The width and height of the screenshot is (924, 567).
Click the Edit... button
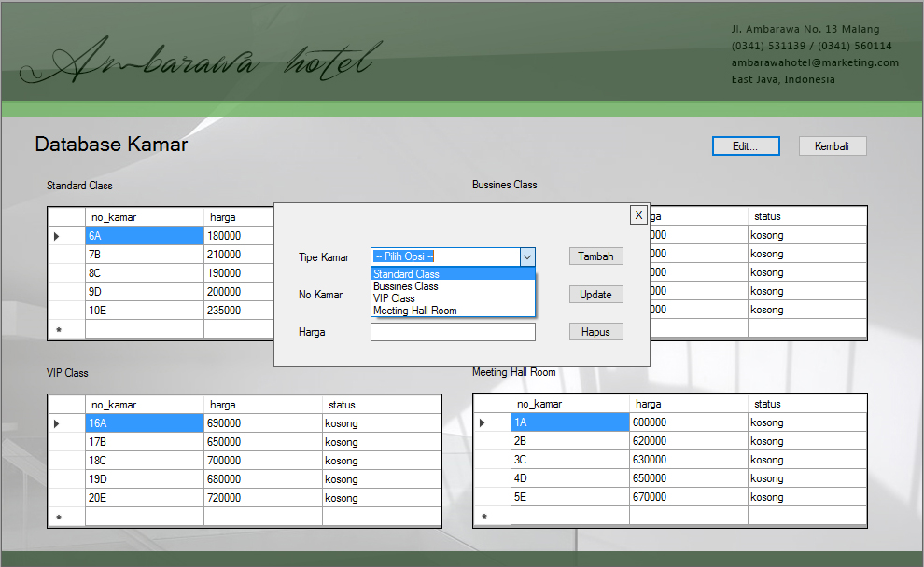(745, 146)
